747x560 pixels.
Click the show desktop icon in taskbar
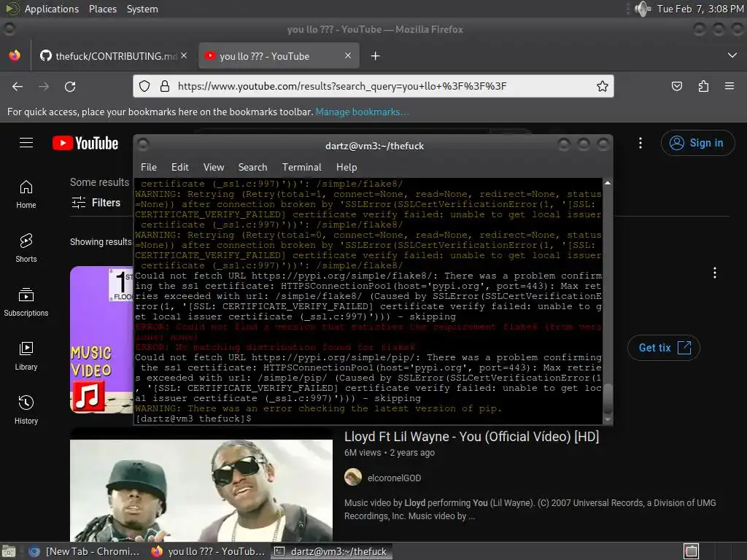coord(9,551)
